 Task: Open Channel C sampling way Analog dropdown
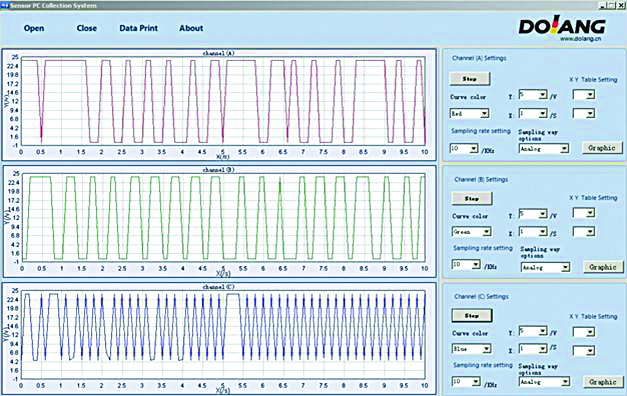544,382
